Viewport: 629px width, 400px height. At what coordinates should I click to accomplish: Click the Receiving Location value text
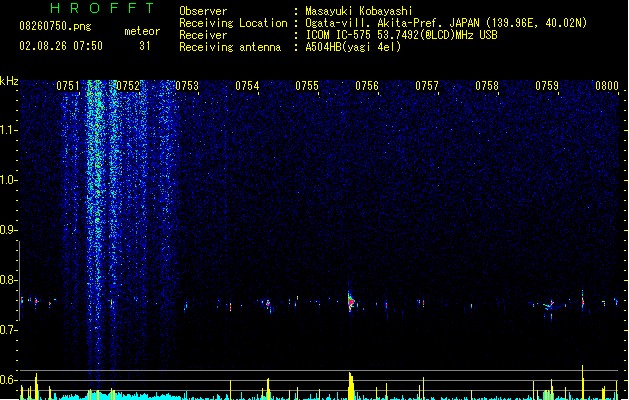[446, 23]
